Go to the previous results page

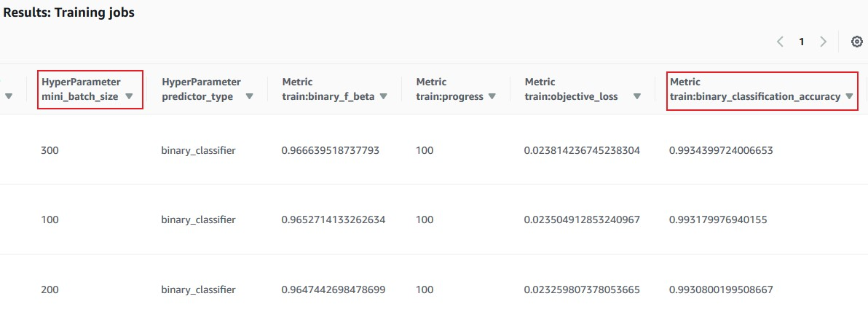[780, 42]
